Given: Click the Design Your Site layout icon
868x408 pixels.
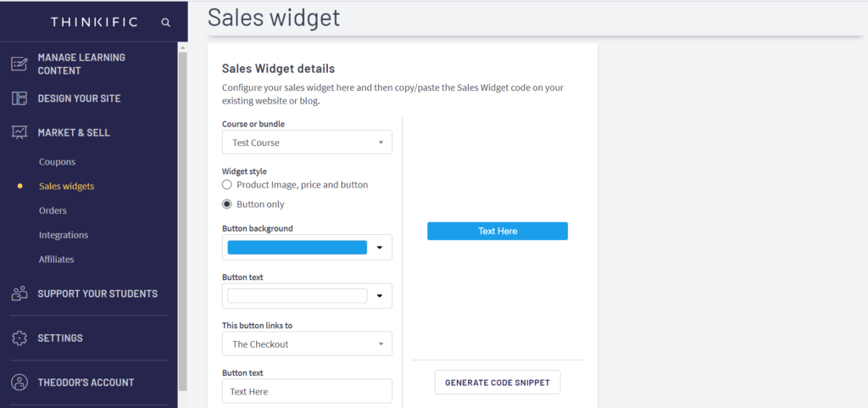Looking at the screenshot, I should pyautogui.click(x=19, y=98).
